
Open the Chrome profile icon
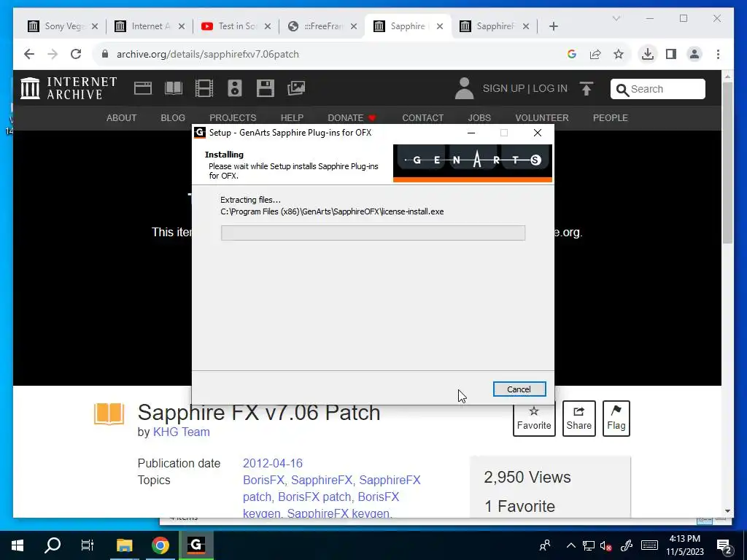[694, 54]
